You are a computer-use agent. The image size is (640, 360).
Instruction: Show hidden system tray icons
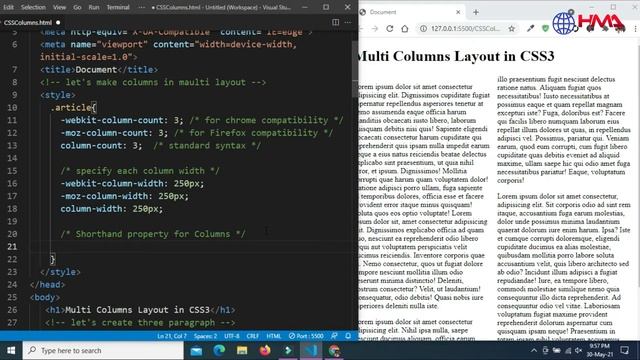pyautogui.click(x=534, y=351)
